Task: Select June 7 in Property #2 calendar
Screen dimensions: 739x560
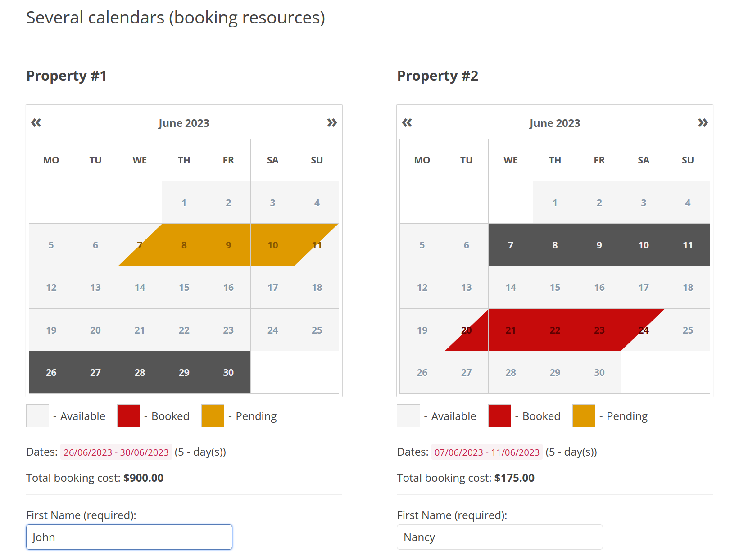Action: pos(510,245)
